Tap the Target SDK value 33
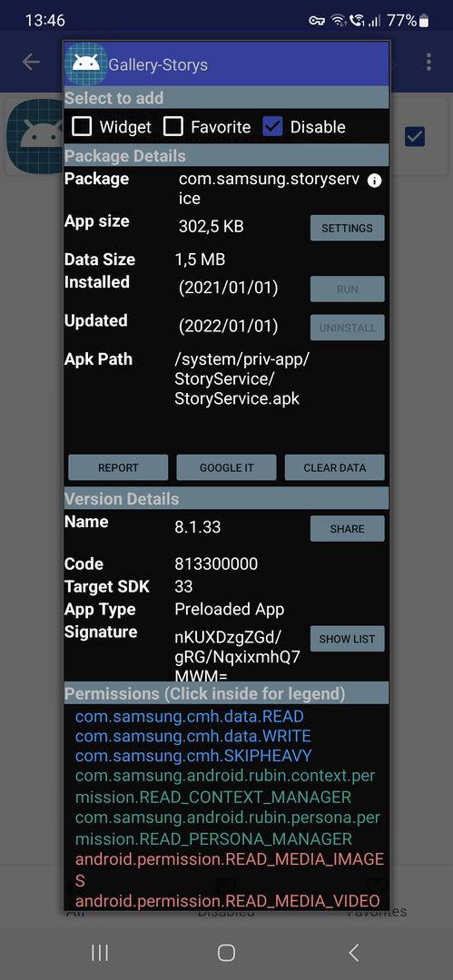This screenshot has height=980, width=453. coord(184,586)
